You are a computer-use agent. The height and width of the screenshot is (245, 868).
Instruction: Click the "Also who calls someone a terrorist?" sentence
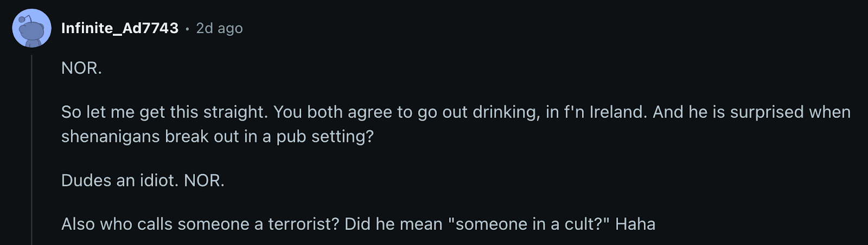coord(201,224)
